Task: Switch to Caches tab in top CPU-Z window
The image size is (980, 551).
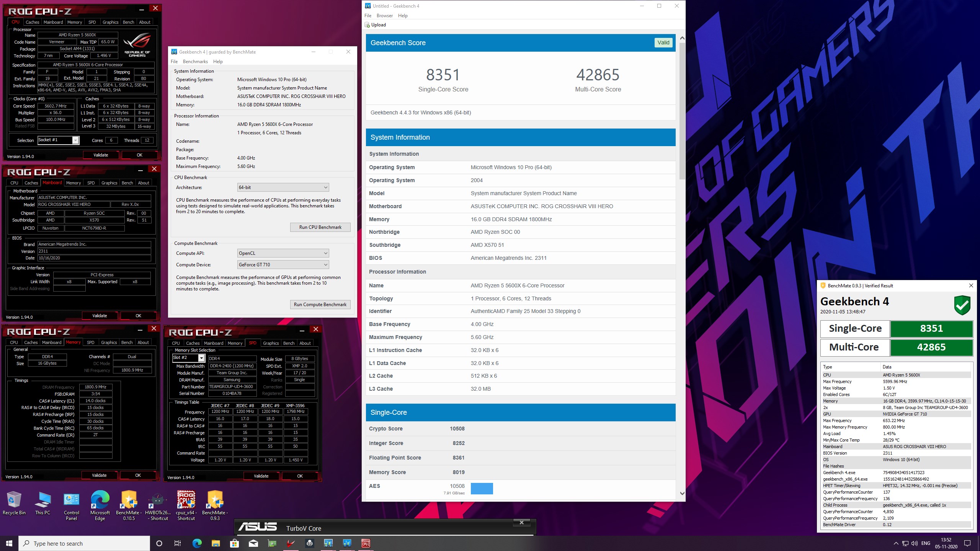Action: tap(32, 22)
